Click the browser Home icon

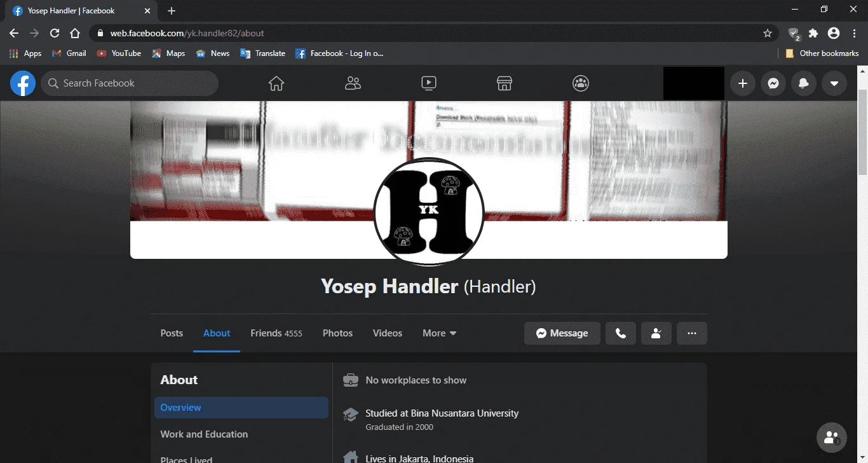pyautogui.click(x=75, y=33)
